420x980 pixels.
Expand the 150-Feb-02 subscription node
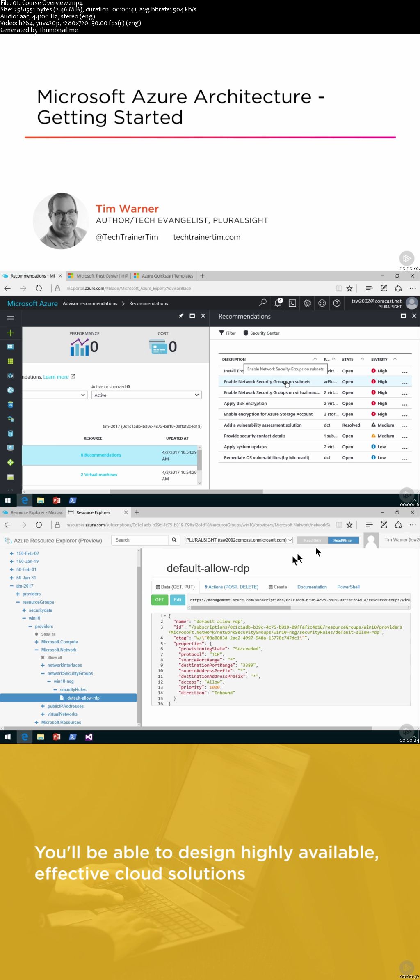tap(11, 553)
